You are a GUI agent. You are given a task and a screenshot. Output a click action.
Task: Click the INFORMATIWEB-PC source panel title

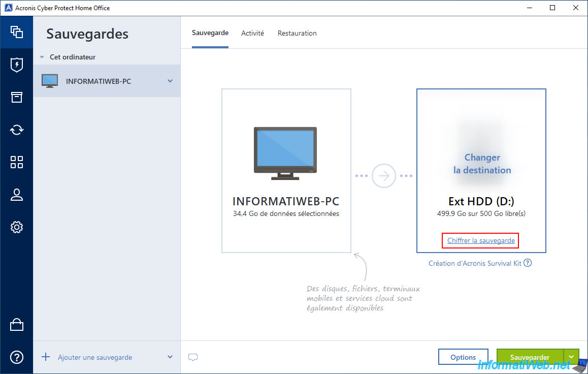286,201
